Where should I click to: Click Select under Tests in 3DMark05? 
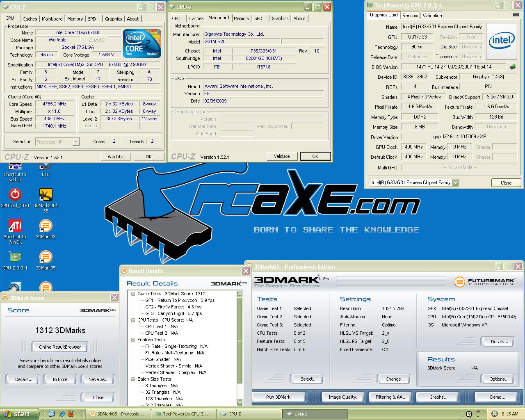[x=308, y=379]
